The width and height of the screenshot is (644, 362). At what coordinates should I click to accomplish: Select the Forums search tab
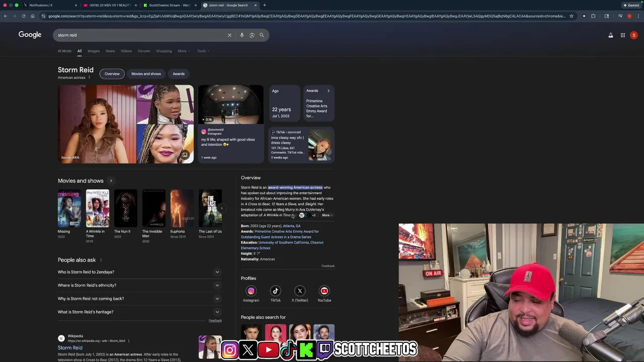click(144, 51)
